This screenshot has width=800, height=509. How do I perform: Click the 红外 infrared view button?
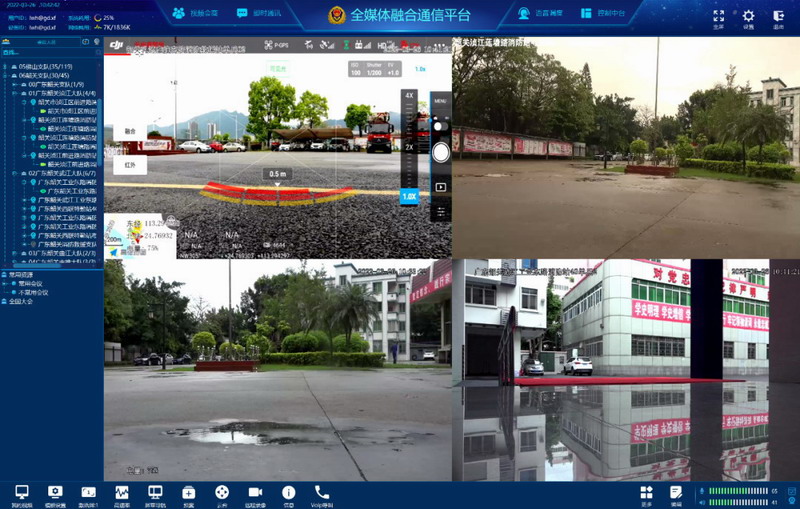tap(130, 165)
